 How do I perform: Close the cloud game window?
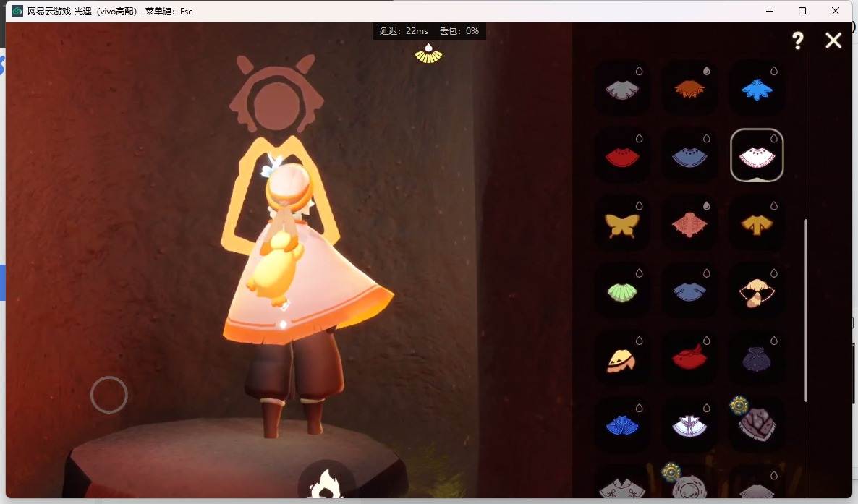pyautogui.click(x=836, y=11)
